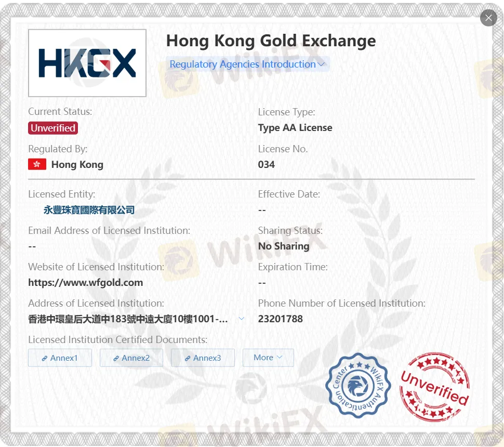Click the WikiFX Authentication Center seal
Screen dimensions: 504x447
(358, 386)
